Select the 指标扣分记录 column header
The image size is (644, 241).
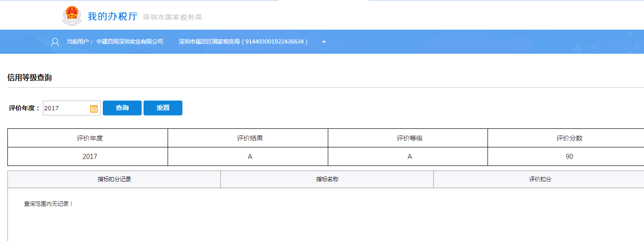pos(114,179)
